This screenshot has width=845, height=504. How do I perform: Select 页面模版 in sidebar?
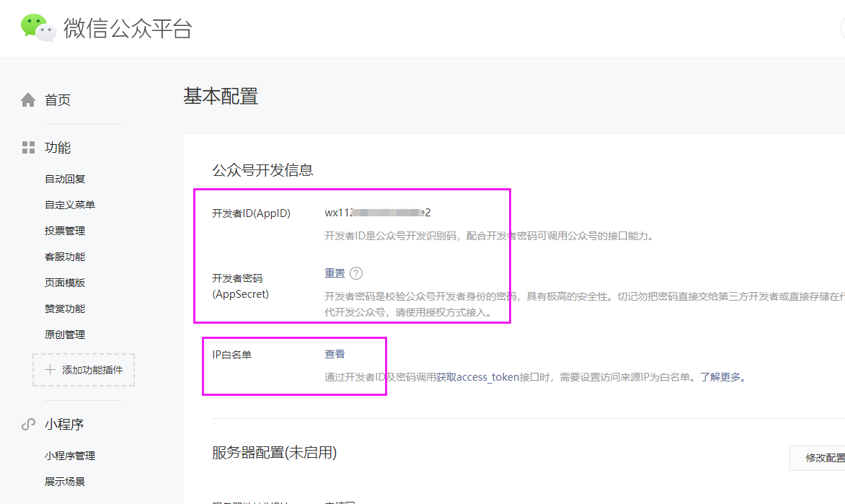[65, 283]
